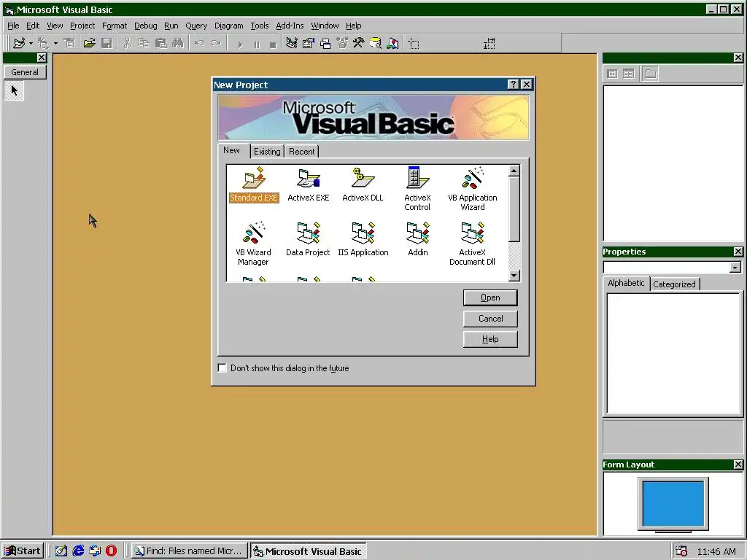Viewport: 747px width, 560px height.
Task: Select the Pointer tool in the toolbox
Action: click(14, 90)
